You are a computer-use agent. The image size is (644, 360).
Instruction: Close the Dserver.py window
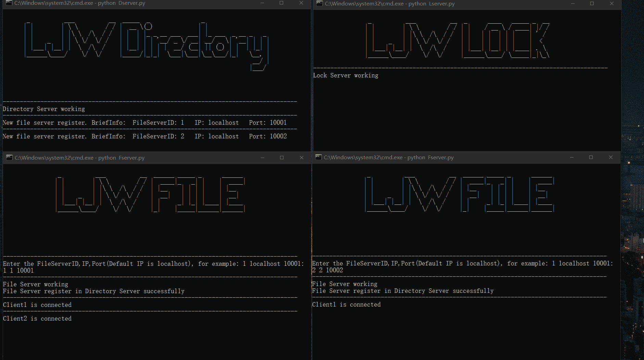pos(301,3)
